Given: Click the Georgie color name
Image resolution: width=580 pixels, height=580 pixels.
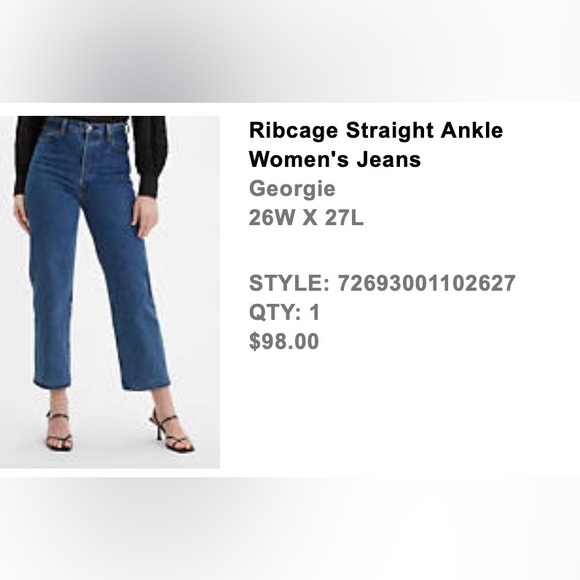Looking at the screenshot, I should (292, 189).
